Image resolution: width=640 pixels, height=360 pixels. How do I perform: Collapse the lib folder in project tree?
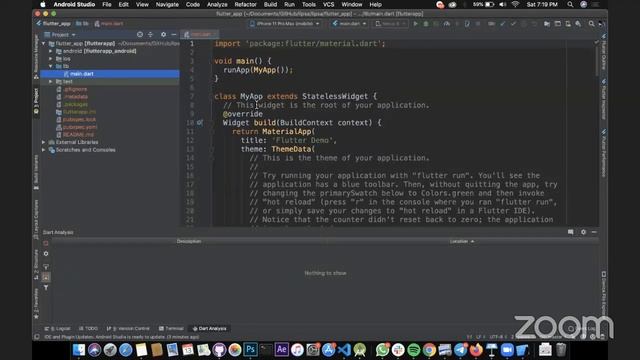point(51,66)
